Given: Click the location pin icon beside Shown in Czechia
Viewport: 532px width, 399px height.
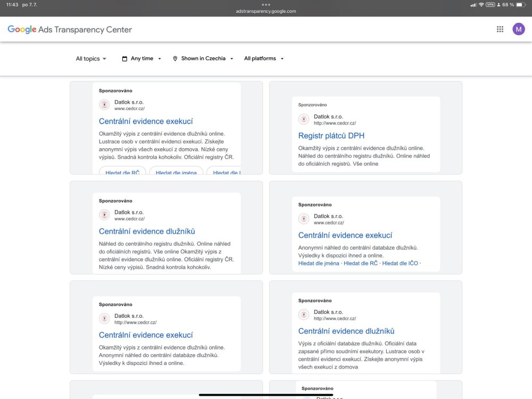Looking at the screenshot, I should pos(175,59).
